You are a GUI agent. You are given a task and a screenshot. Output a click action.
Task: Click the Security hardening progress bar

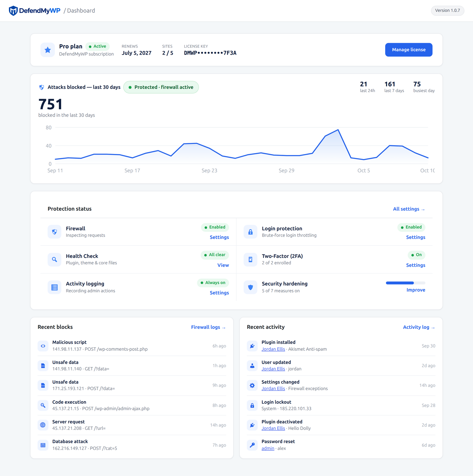(405, 283)
